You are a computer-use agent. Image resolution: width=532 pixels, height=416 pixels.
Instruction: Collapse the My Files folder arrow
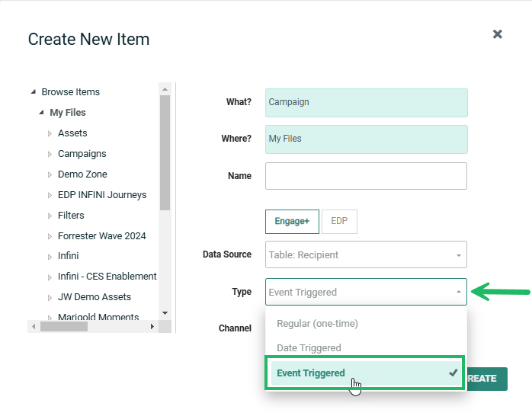pyautogui.click(x=41, y=113)
